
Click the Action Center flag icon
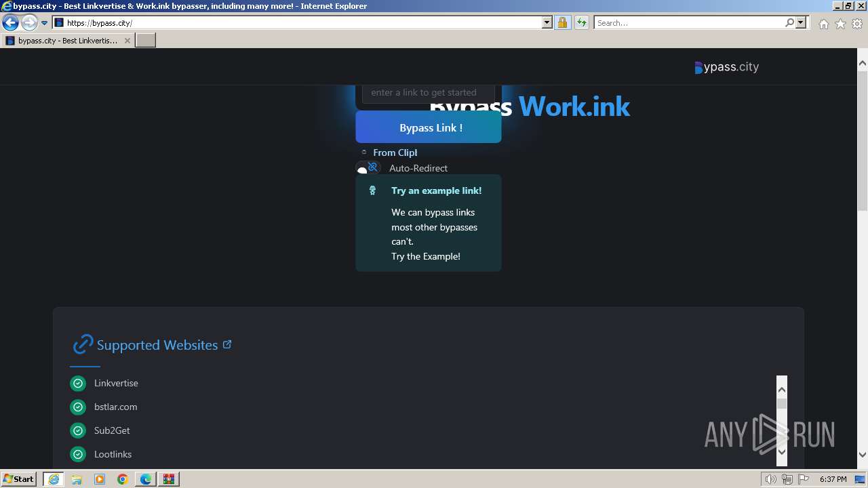tap(804, 479)
